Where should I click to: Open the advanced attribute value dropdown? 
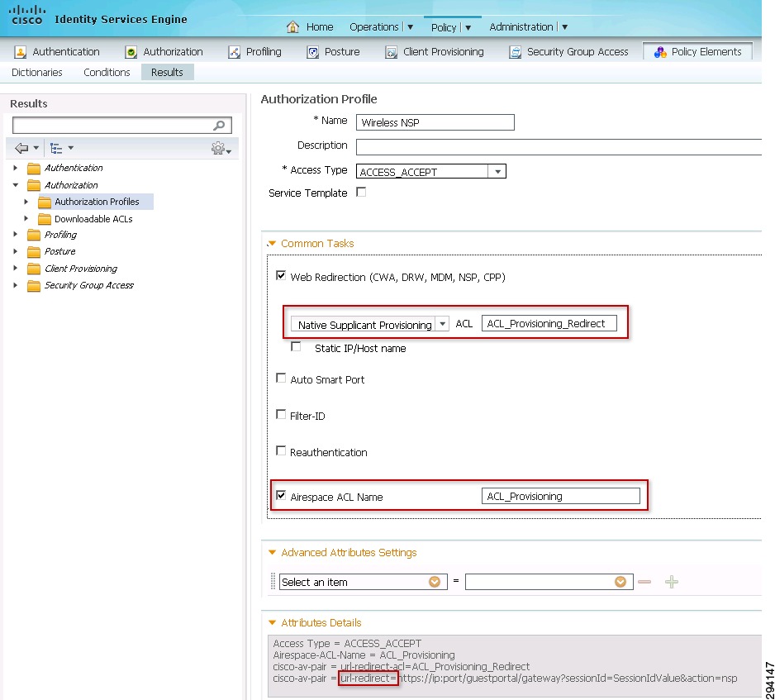click(620, 582)
